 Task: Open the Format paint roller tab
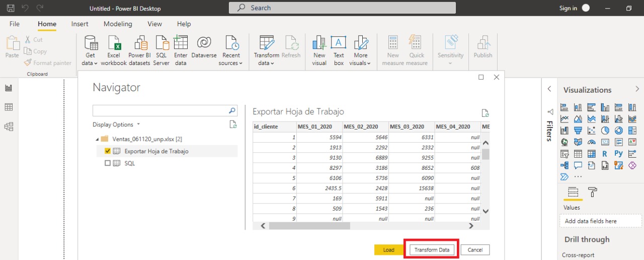click(593, 192)
